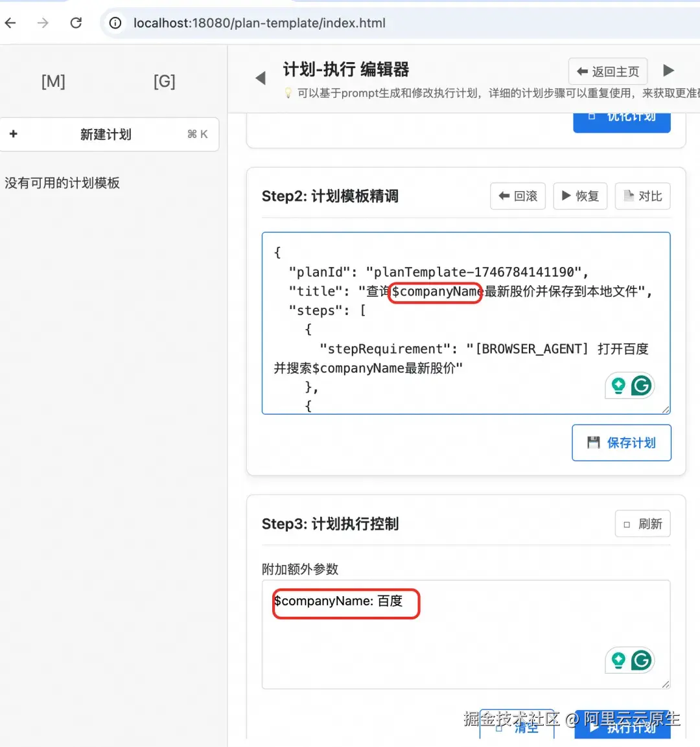This screenshot has height=747, width=700.
Task: Click the [G] icon in left sidebar
Action: (x=163, y=81)
